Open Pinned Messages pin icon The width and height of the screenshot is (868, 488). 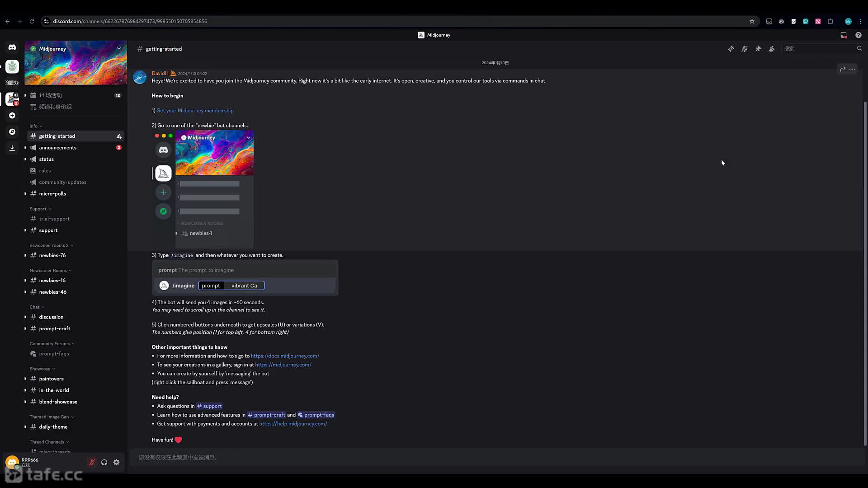pos(758,49)
